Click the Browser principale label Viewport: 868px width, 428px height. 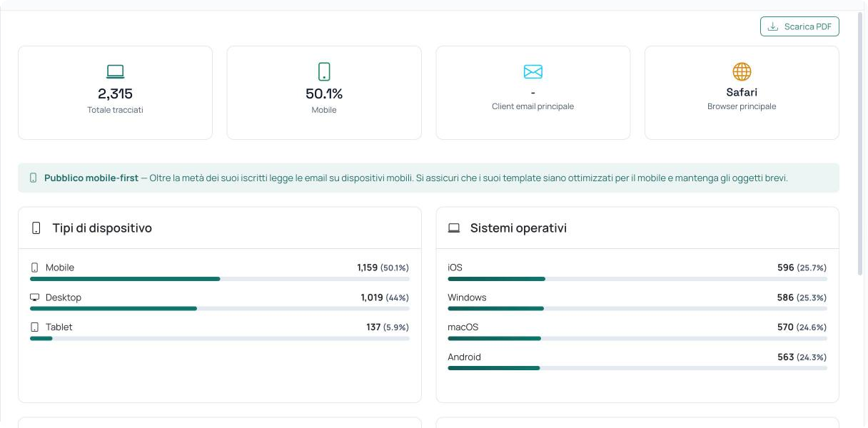click(x=742, y=106)
